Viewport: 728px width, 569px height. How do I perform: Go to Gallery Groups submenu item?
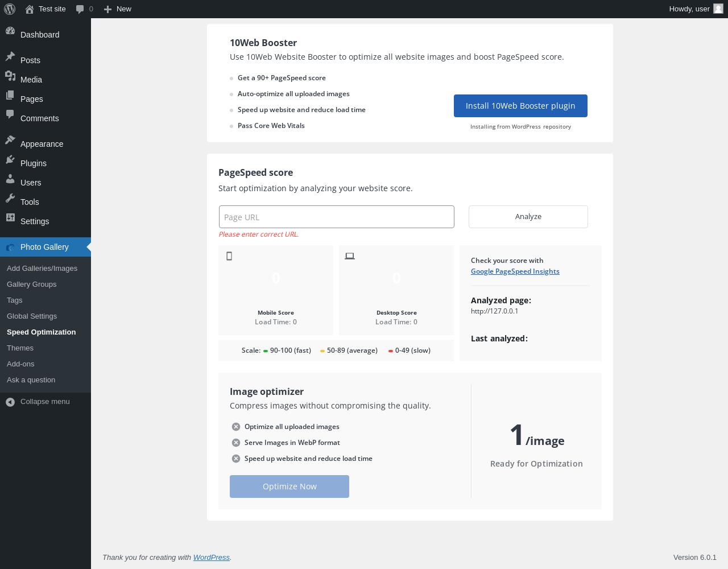(x=32, y=284)
